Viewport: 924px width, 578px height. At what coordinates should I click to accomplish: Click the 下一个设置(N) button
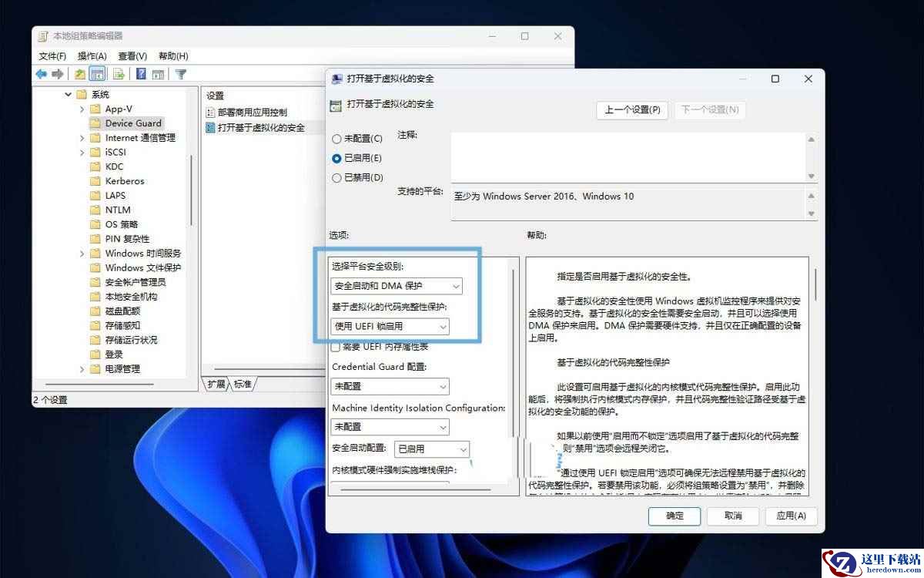711,110
